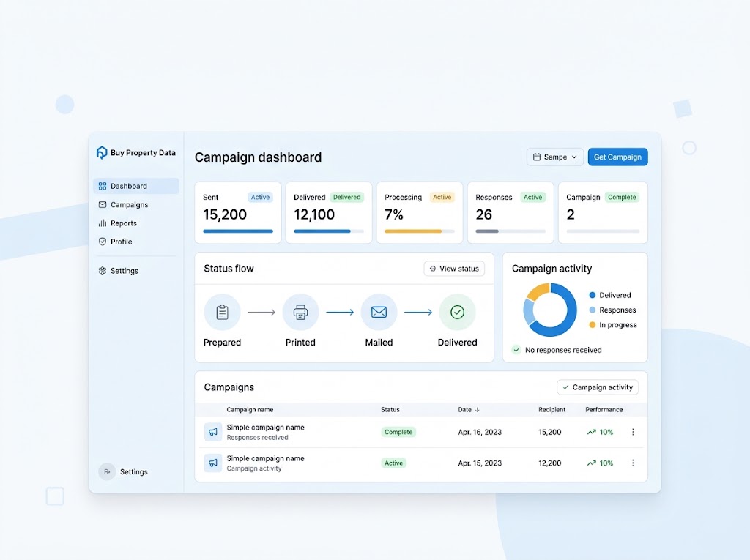750x560 pixels.
Task: Click the Responses legend color dot
Action: tap(592, 310)
